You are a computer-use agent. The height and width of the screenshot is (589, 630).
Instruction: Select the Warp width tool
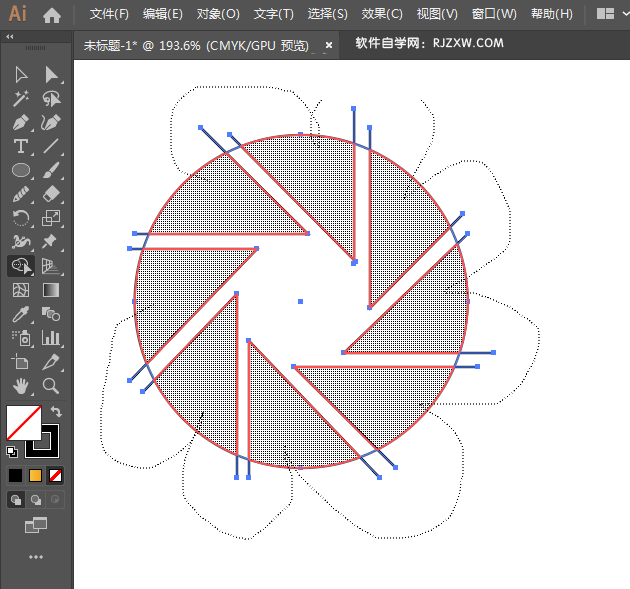click(x=21, y=242)
